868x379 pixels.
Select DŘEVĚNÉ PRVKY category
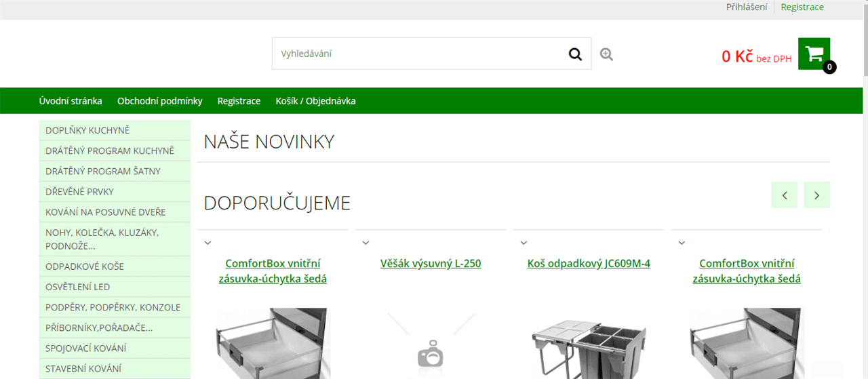click(115, 191)
